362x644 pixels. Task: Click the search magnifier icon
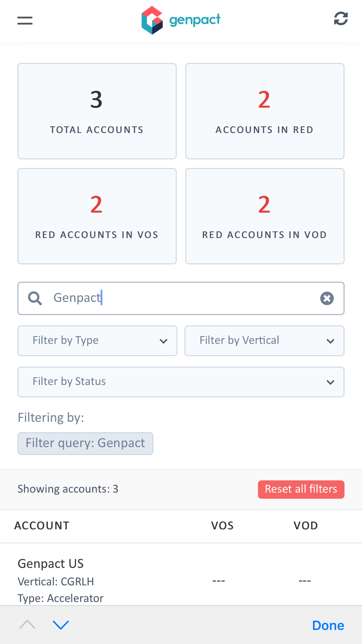click(x=35, y=298)
